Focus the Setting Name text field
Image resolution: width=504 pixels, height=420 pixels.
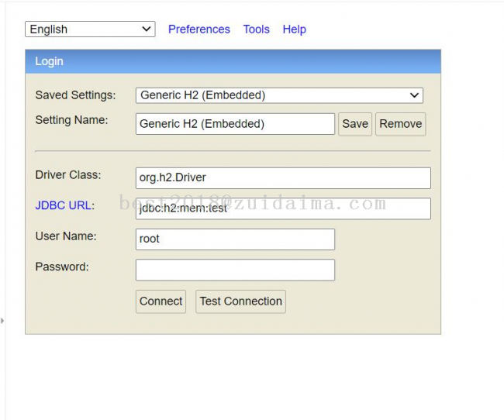235,124
